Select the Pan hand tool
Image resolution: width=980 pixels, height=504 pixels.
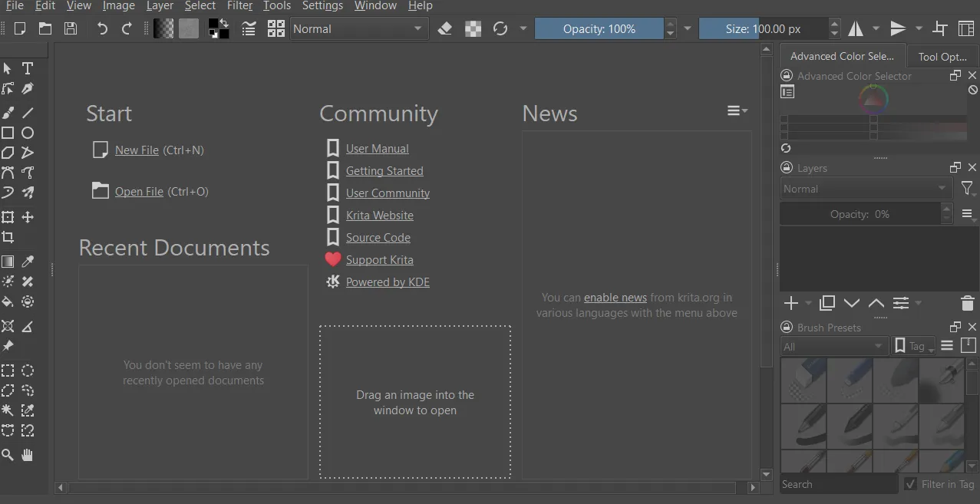coord(28,455)
